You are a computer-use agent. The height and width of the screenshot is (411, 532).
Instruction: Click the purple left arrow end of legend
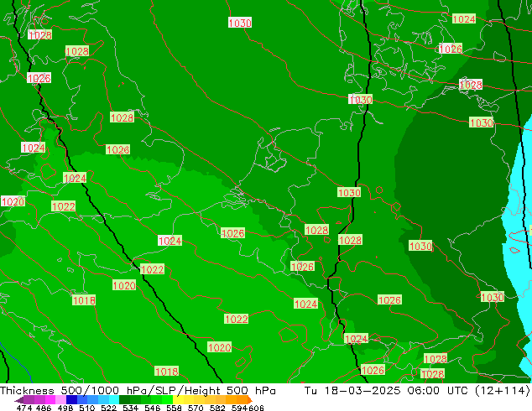[19, 400]
